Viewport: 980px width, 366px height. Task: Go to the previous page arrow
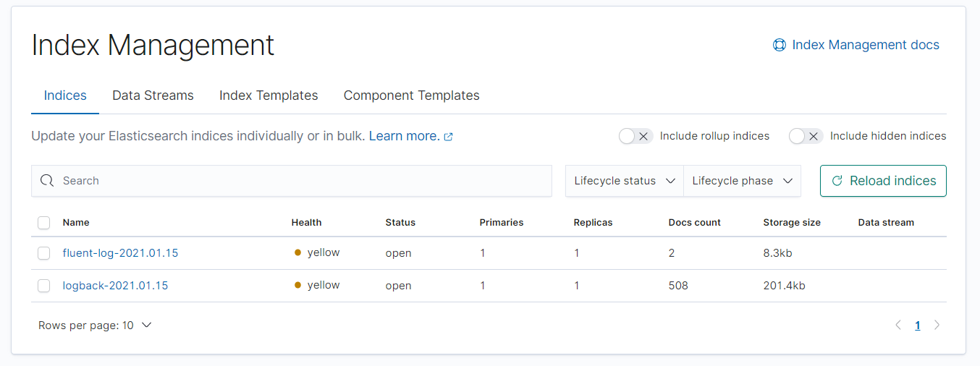point(898,325)
